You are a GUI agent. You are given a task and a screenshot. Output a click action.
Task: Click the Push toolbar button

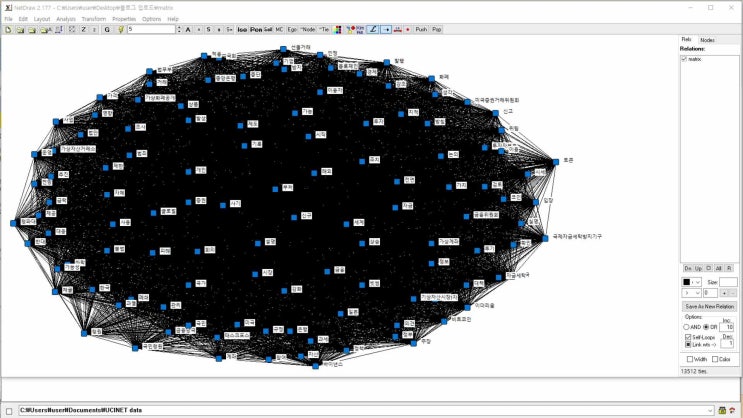421,29
